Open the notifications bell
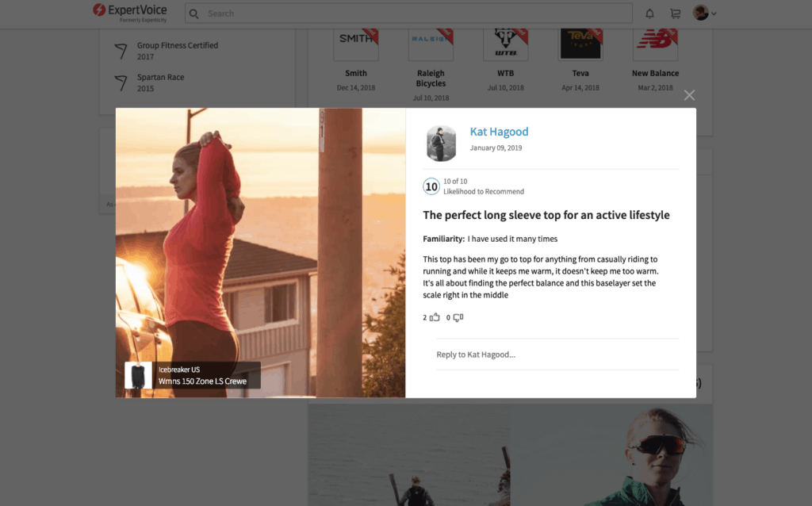This screenshot has width=812, height=506. [x=650, y=13]
